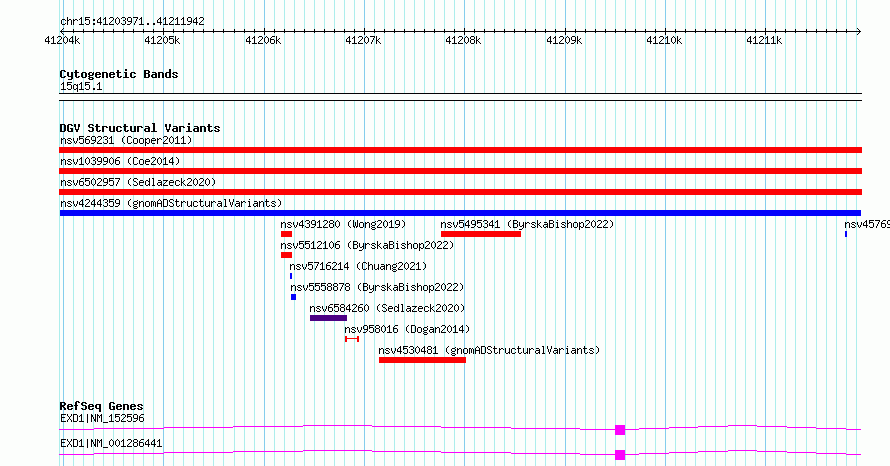This screenshot has height=466, width=890.
Task: Click the nsv6502957 (Sedlazeck2020) red variant bar
Action: tap(460, 192)
